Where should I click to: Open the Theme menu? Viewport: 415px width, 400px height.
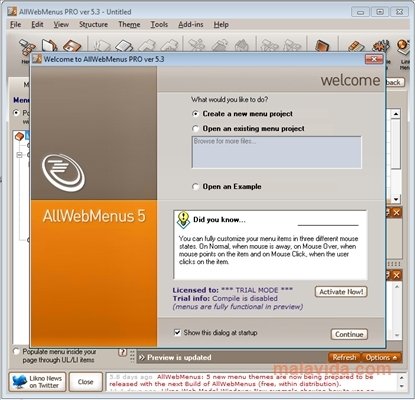click(x=129, y=25)
